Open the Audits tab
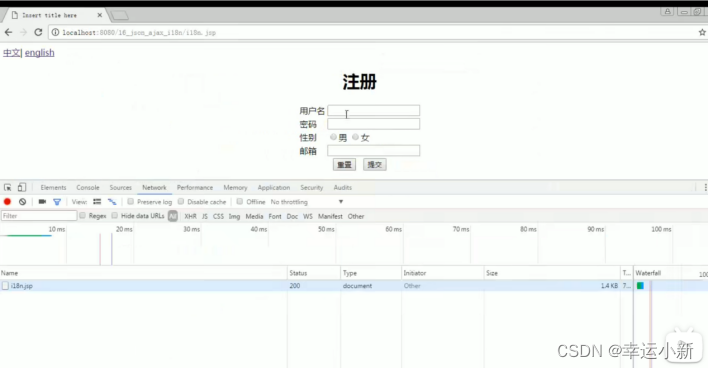 click(343, 188)
